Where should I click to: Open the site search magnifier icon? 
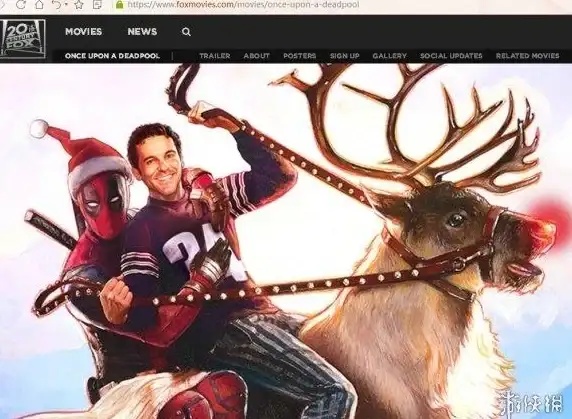click(186, 32)
